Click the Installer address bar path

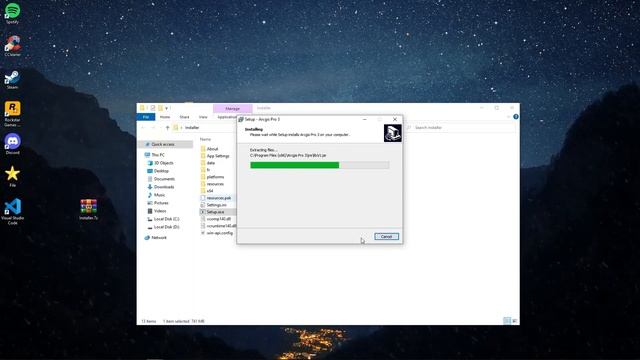(192, 128)
